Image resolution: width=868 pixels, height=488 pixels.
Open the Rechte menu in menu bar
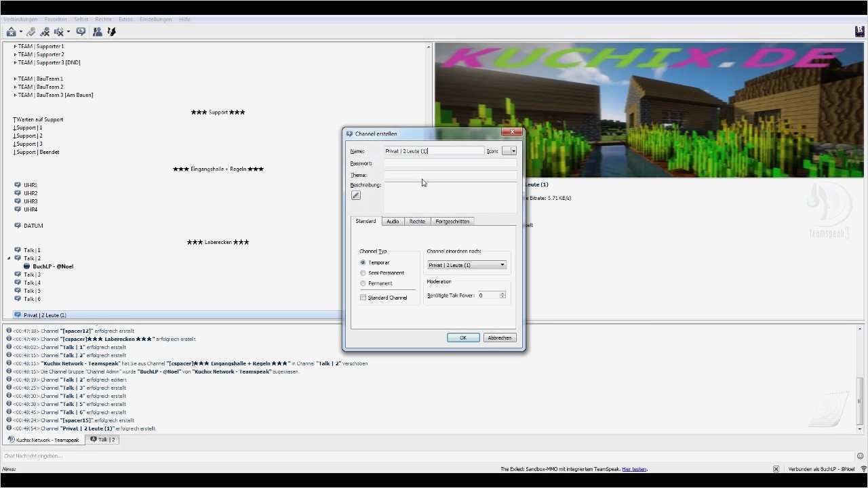pos(103,20)
